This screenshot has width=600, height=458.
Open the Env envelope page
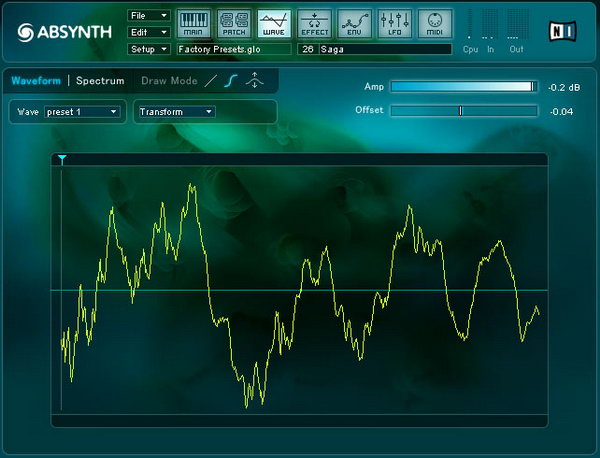click(x=354, y=24)
